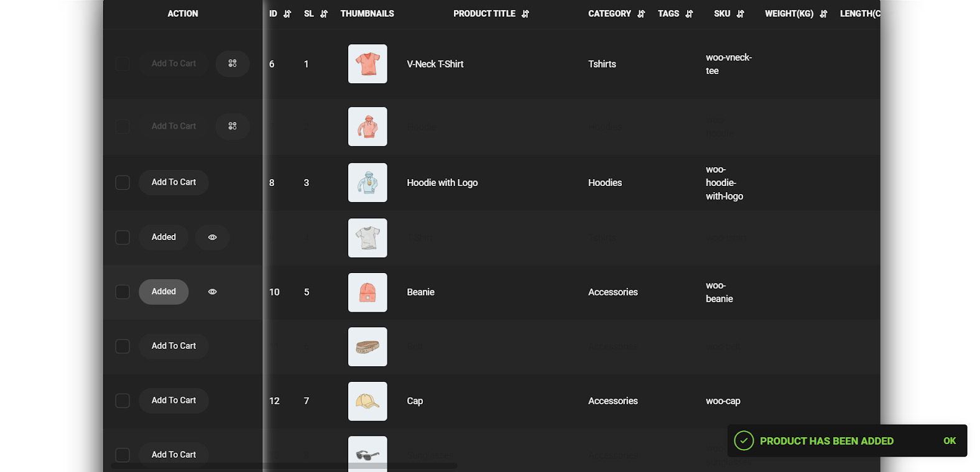
Task: Sort by Category arrows icon
Action: coord(641,14)
